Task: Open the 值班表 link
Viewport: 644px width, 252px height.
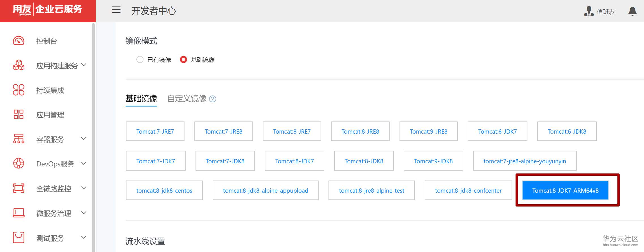Action: pyautogui.click(x=606, y=12)
